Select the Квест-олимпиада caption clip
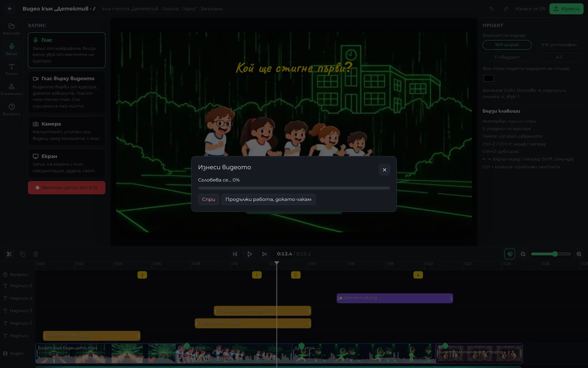588x368 pixels. (92, 336)
